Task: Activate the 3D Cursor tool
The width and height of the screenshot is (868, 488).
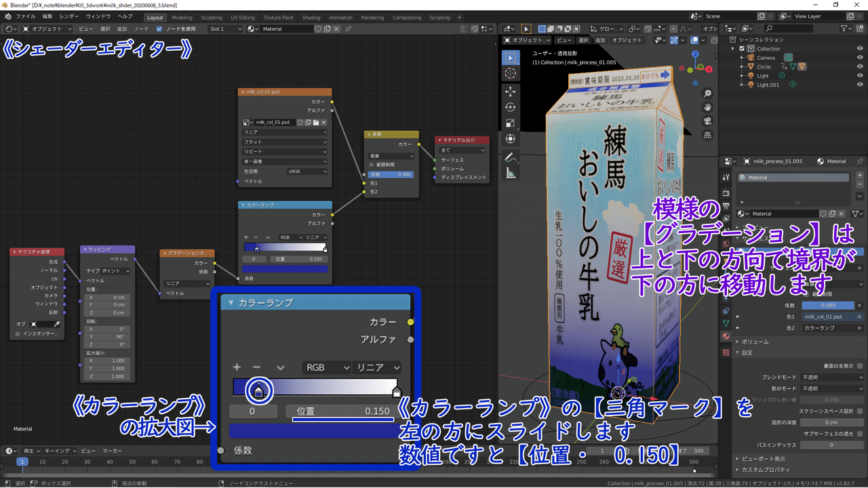Action: [x=511, y=73]
